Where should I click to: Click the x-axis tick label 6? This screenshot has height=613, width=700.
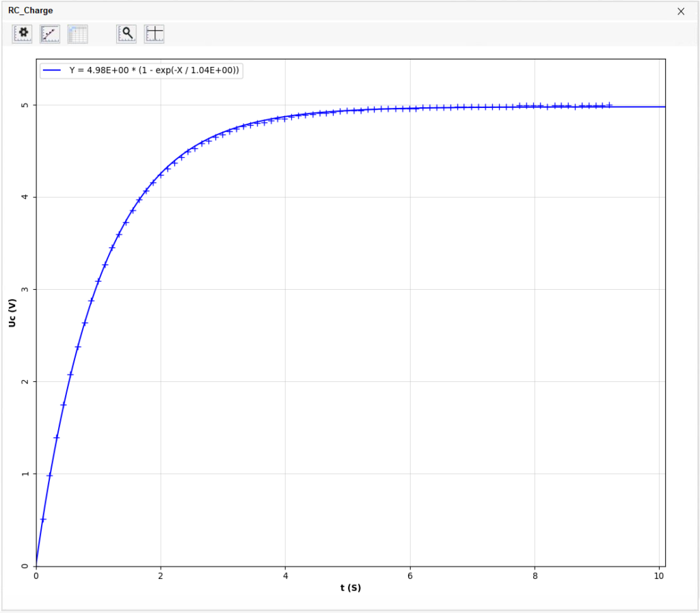coord(410,576)
